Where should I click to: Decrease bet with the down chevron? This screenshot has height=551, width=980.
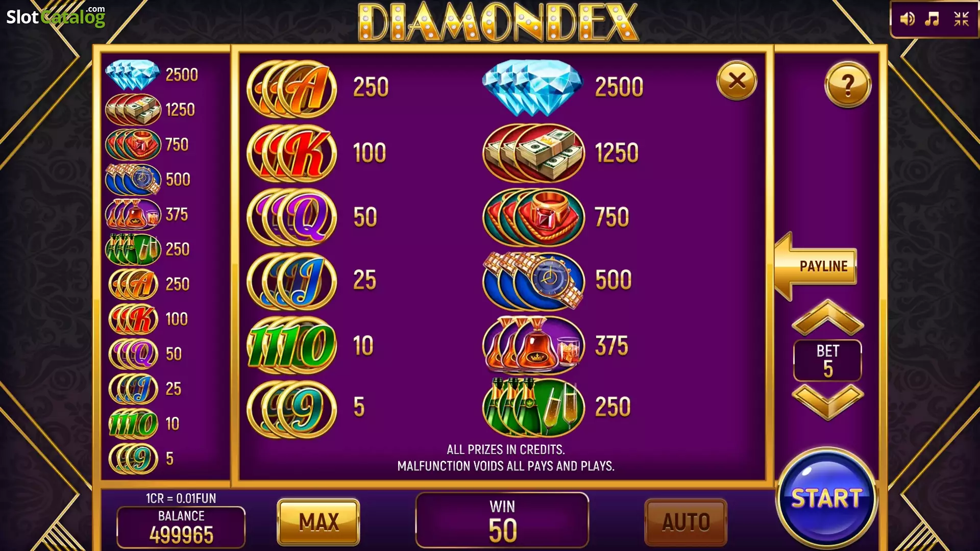827,403
